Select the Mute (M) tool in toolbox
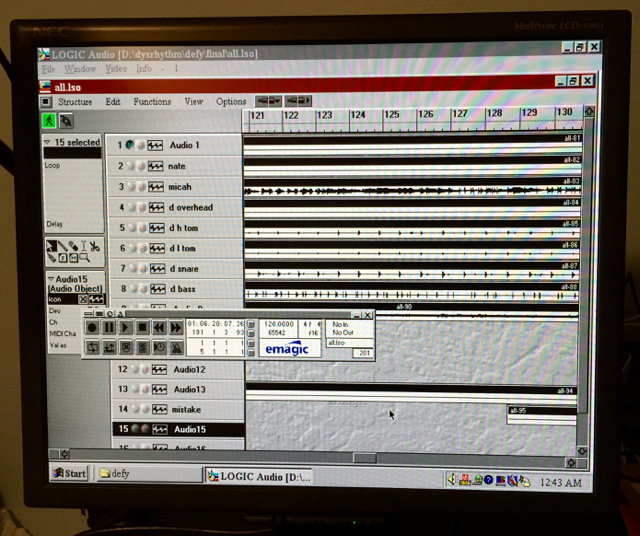 [x=73, y=258]
